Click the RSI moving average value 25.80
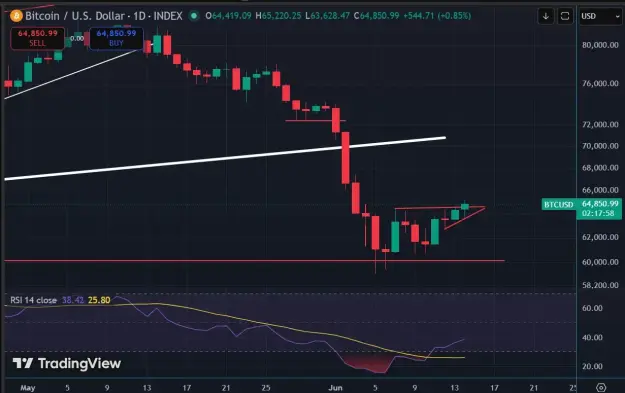This screenshot has width=625, height=393. point(99,300)
